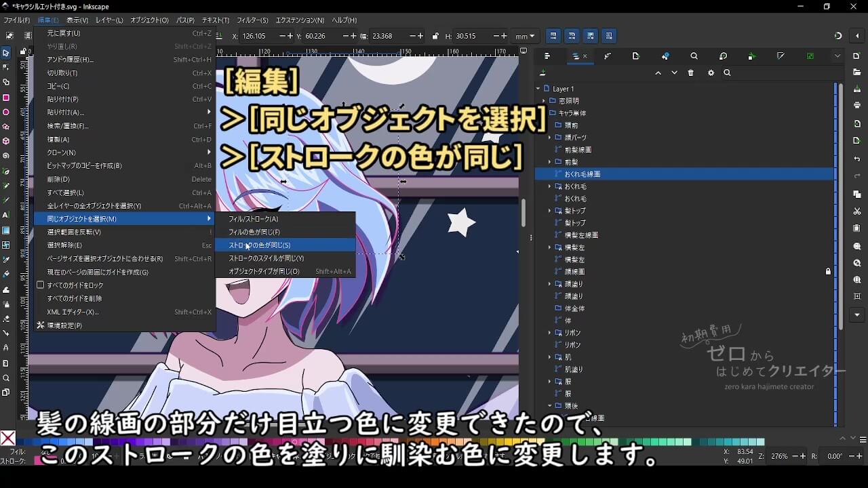The image size is (868, 488).
Task: Click the search magnifier in Objects panel
Action: pos(727,73)
